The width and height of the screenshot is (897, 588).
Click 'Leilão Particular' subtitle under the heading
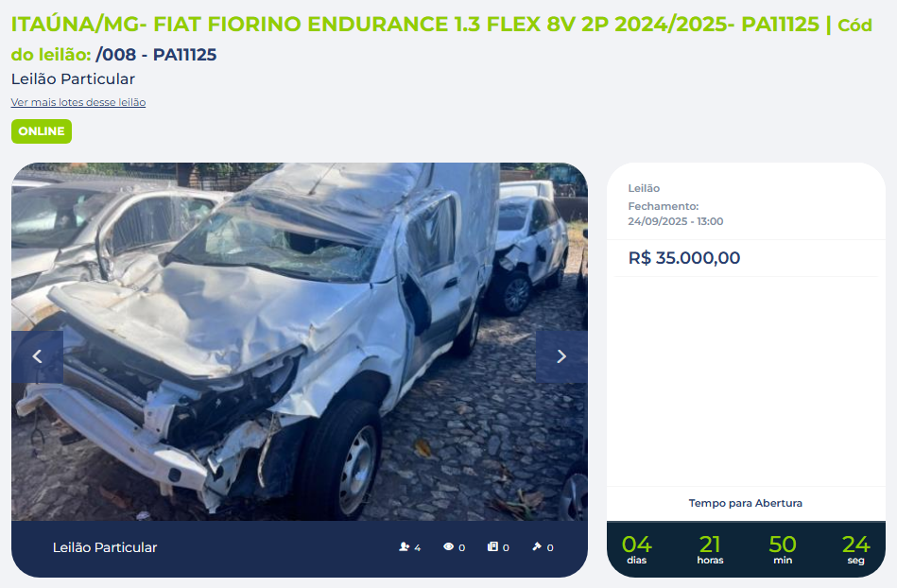73,78
